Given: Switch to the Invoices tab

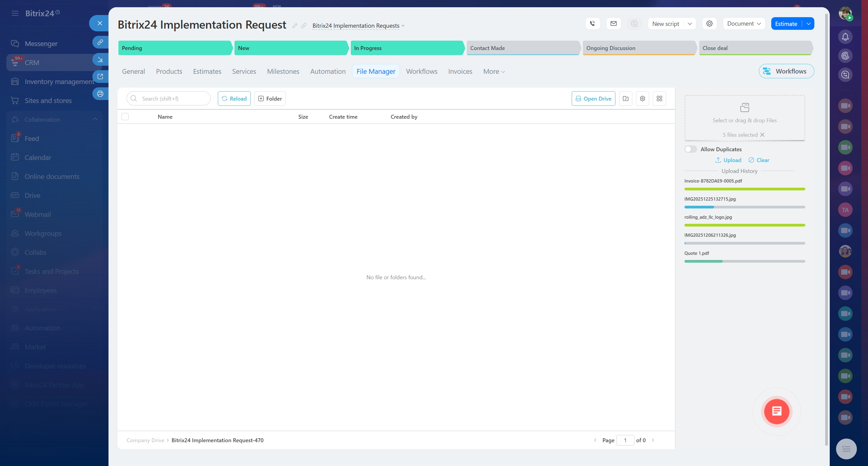Looking at the screenshot, I should 460,71.
